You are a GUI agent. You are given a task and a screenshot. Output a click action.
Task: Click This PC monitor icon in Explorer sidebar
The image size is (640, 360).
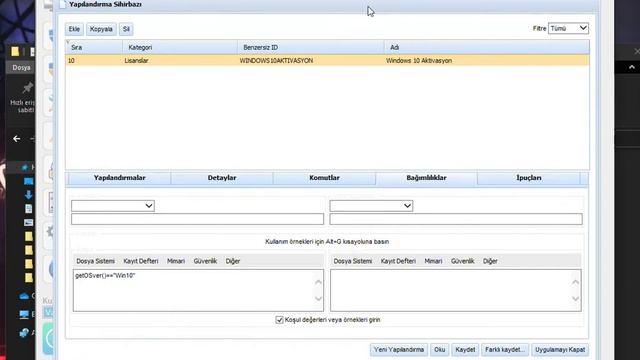click(x=24, y=314)
